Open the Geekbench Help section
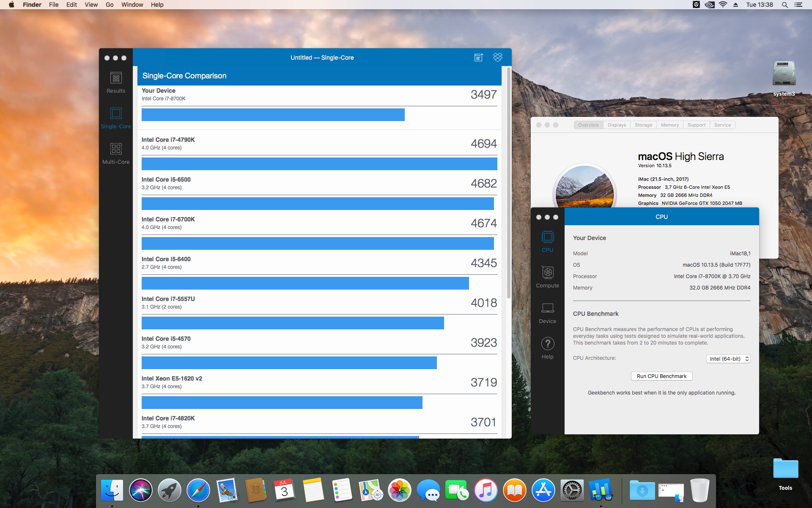 (x=547, y=348)
